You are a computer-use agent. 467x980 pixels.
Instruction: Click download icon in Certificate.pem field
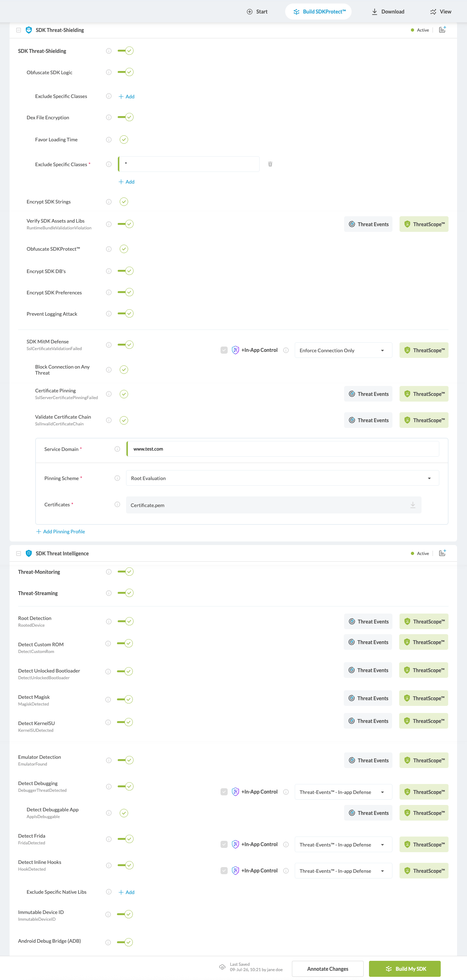[413, 505]
